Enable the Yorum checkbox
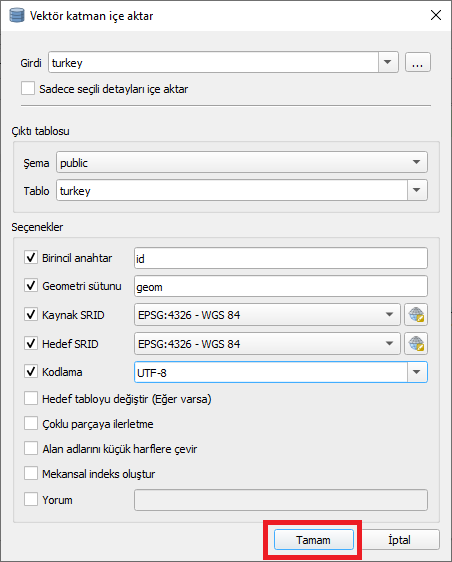Screen dimensions: 452x562 pyautogui.click(x=31, y=499)
